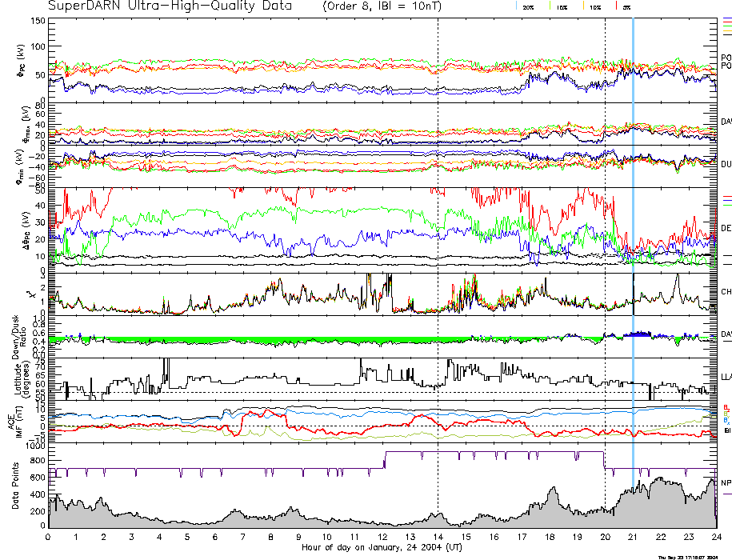Click the green 'By' legend label
The width and height of the screenshot is (732, 560).
pyautogui.click(x=726, y=414)
